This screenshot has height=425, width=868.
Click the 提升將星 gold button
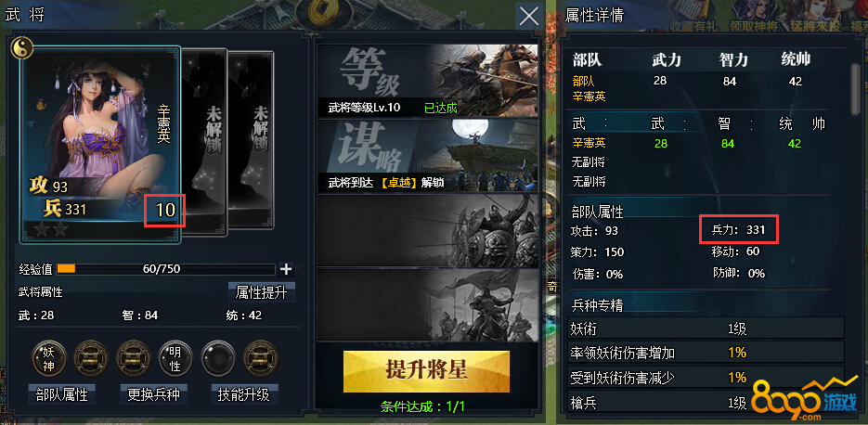426,371
